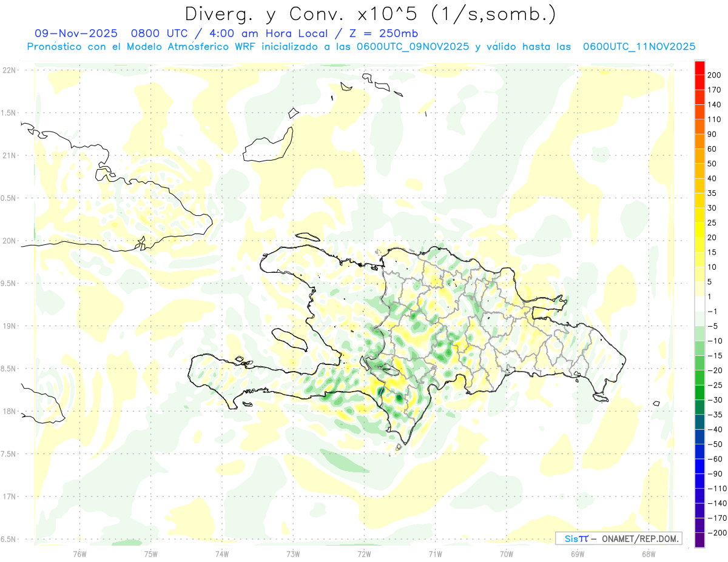Screen dimensions: 728x562
Task: Click the yellow swatch between 20 and 25
Action: click(x=699, y=230)
